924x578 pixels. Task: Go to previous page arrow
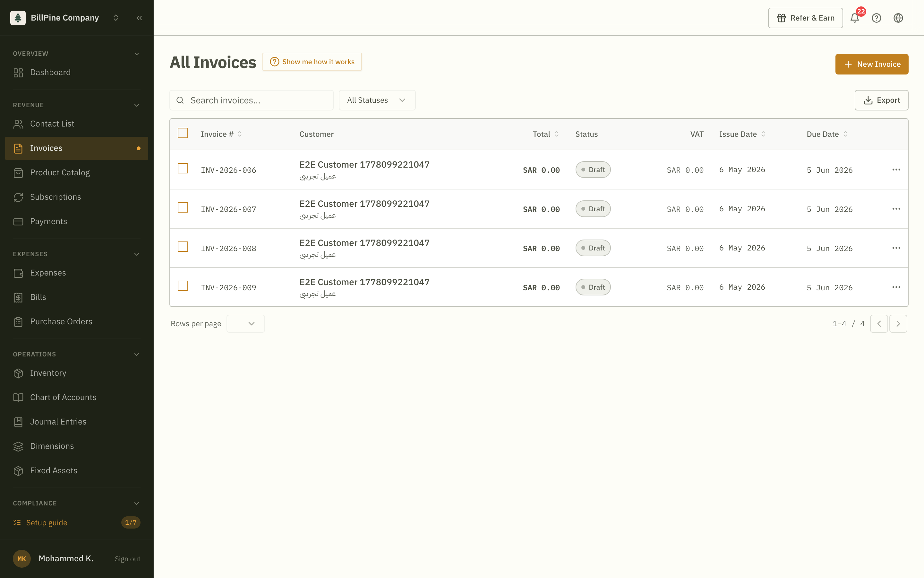tap(879, 324)
